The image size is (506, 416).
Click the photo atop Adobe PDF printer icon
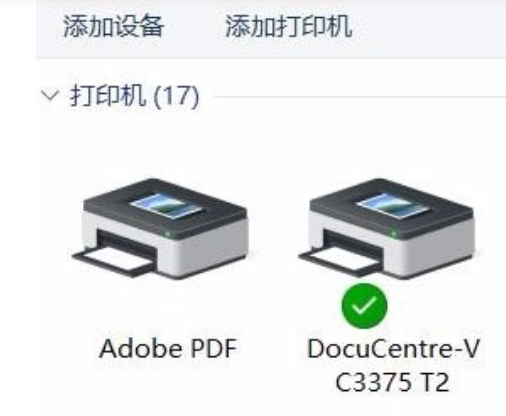(167, 206)
